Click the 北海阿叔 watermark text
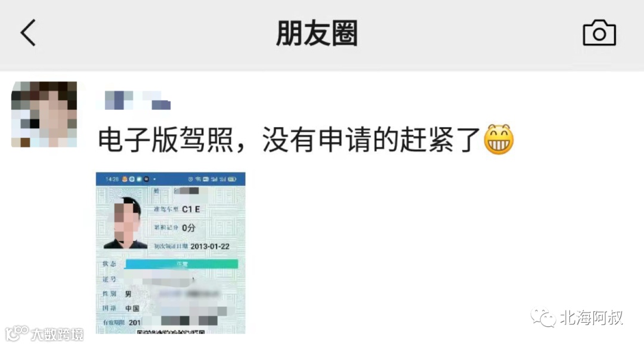Viewport: 644px width, 346px height. point(592,317)
